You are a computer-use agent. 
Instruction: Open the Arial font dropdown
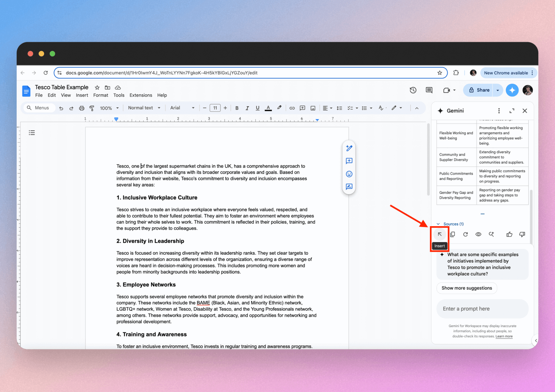(182, 108)
